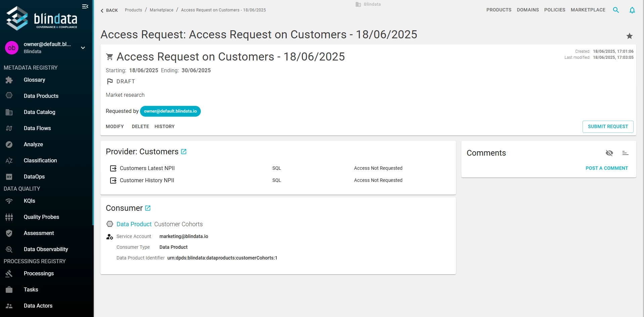Click the Glossary puzzle icon
The image size is (644, 317).
9,80
